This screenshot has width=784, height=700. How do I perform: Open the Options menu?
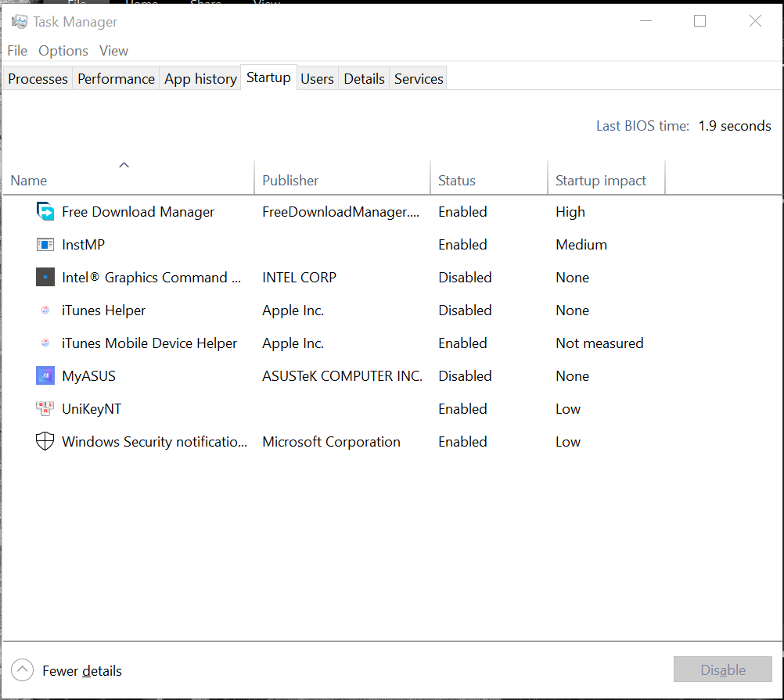pos(63,51)
